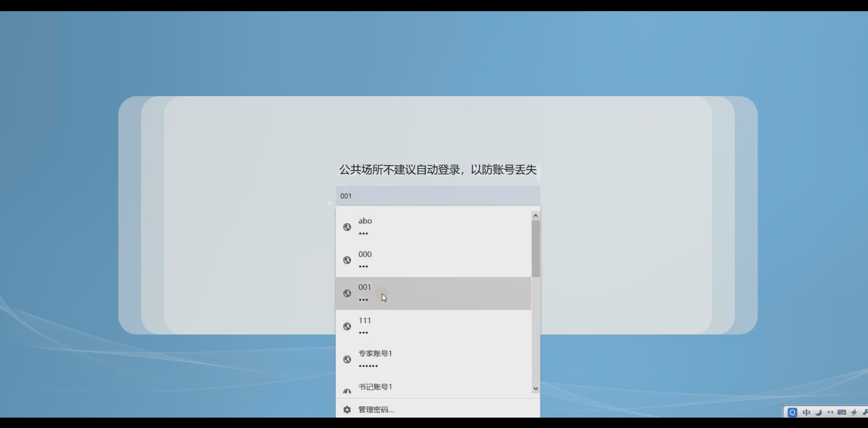Click the gear icon for 管理密码
Image resolution: width=868 pixels, height=428 pixels.
point(347,410)
